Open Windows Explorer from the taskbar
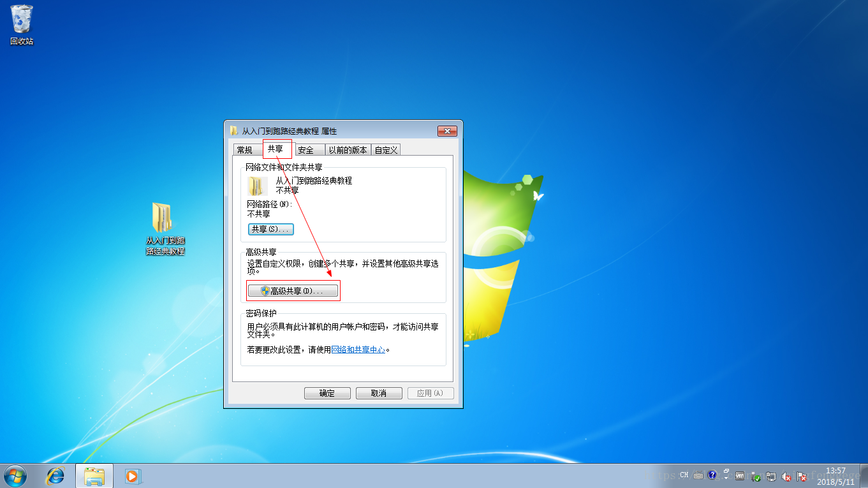Screen dimensions: 868x488 (94, 476)
